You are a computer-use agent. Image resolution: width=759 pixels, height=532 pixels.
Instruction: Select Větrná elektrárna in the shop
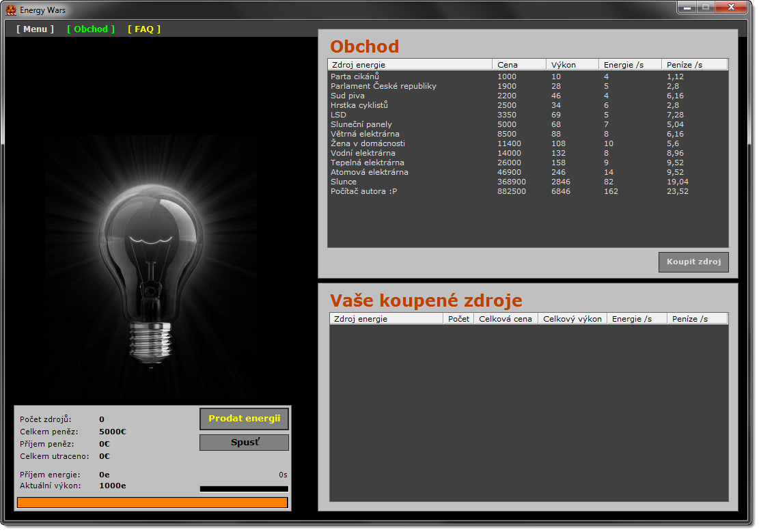(365, 134)
